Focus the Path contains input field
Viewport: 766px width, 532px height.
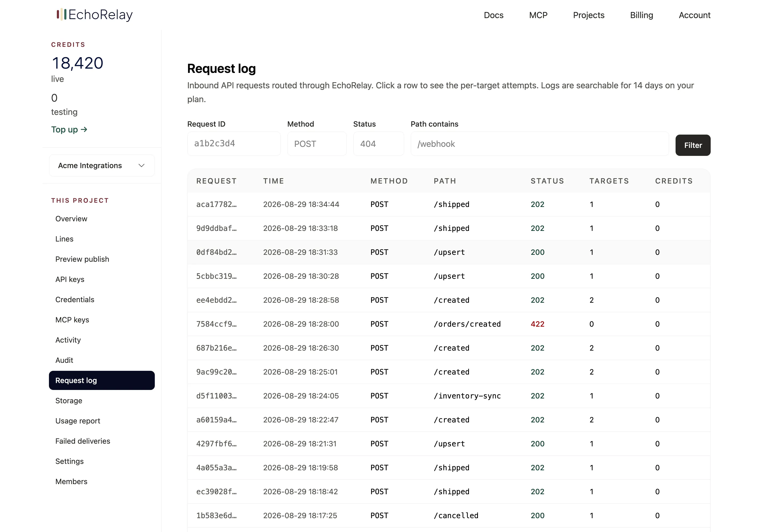[x=539, y=144]
